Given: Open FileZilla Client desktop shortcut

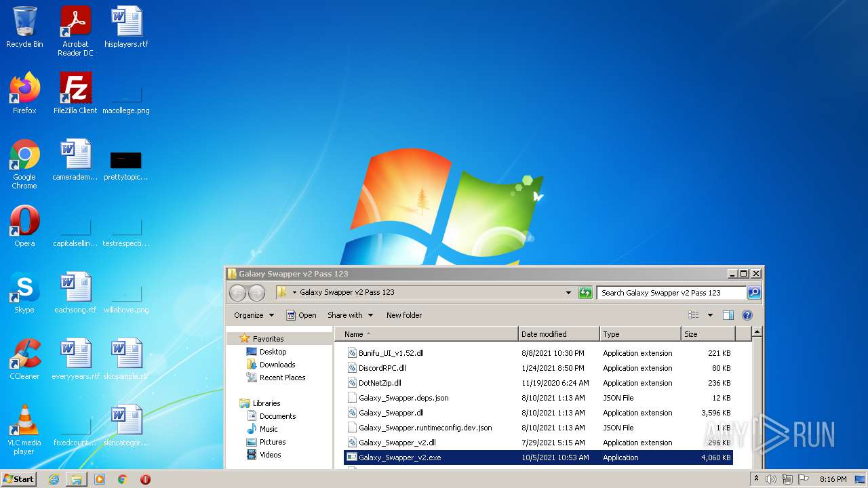Looking at the screenshot, I should click(75, 94).
